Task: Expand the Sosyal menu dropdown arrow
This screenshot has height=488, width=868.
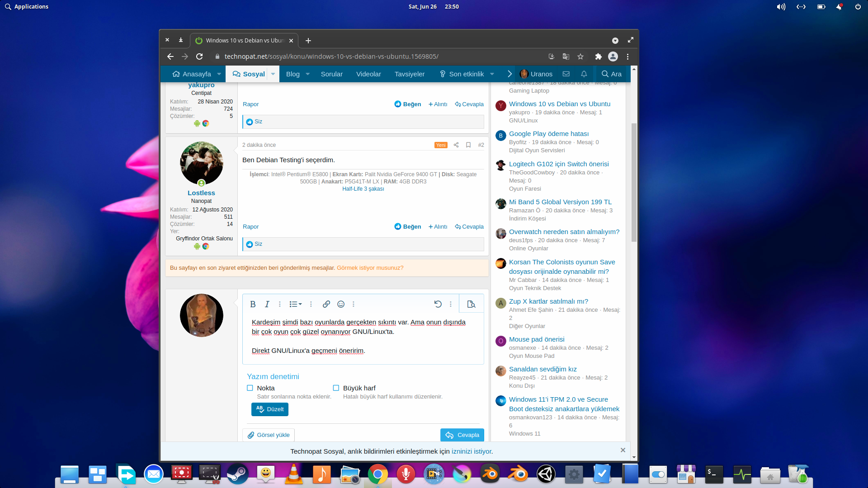Action: point(273,74)
